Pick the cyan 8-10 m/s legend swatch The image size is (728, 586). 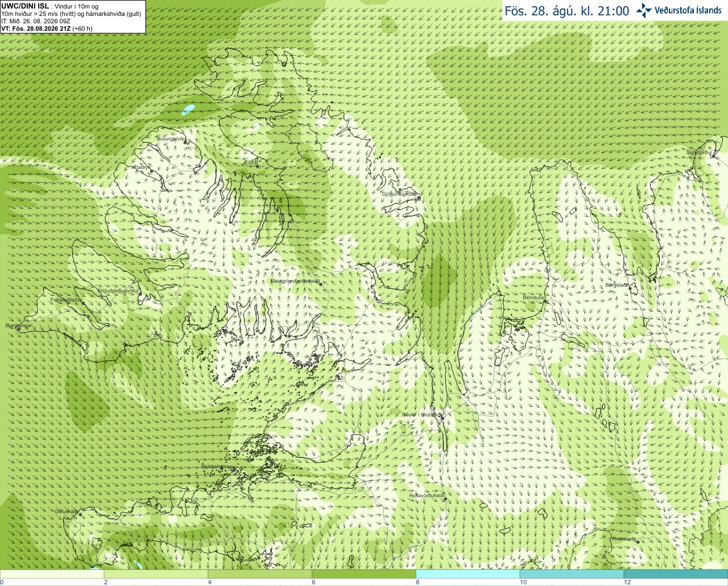pyautogui.click(x=468, y=574)
